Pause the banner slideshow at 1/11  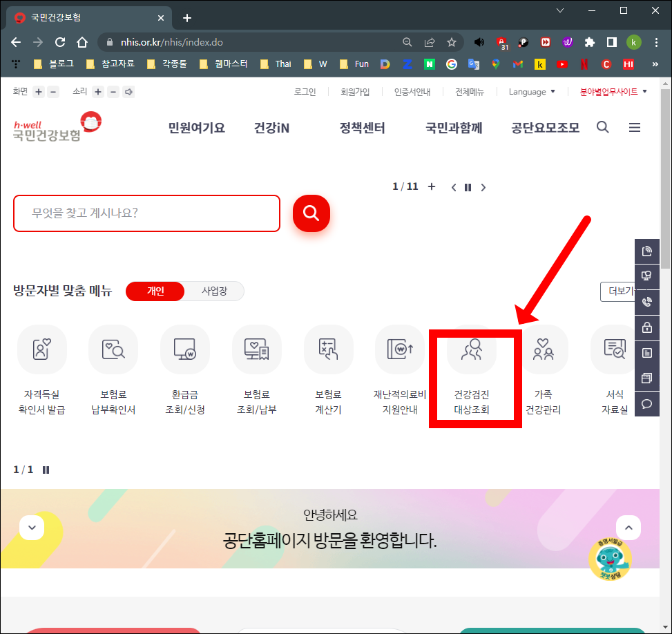click(468, 186)
